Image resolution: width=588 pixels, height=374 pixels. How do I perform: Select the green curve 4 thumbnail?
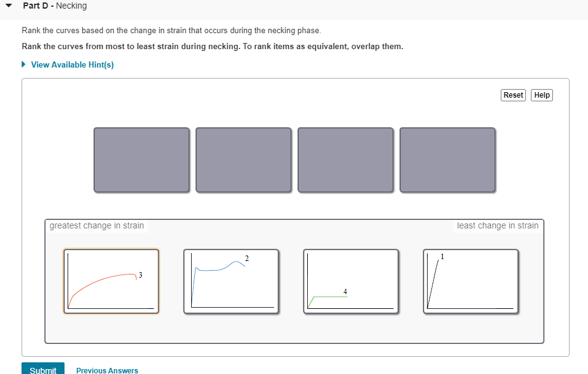point(351,280)
